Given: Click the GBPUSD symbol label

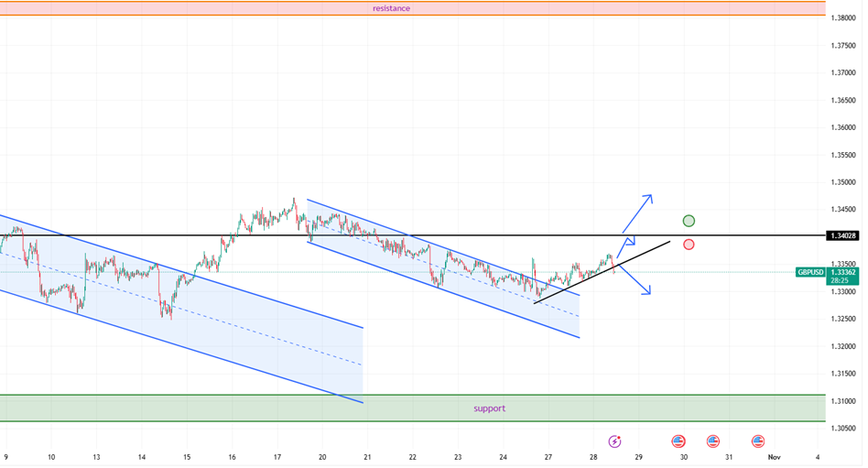Looking at the screenshot, I should click(811, 272).
